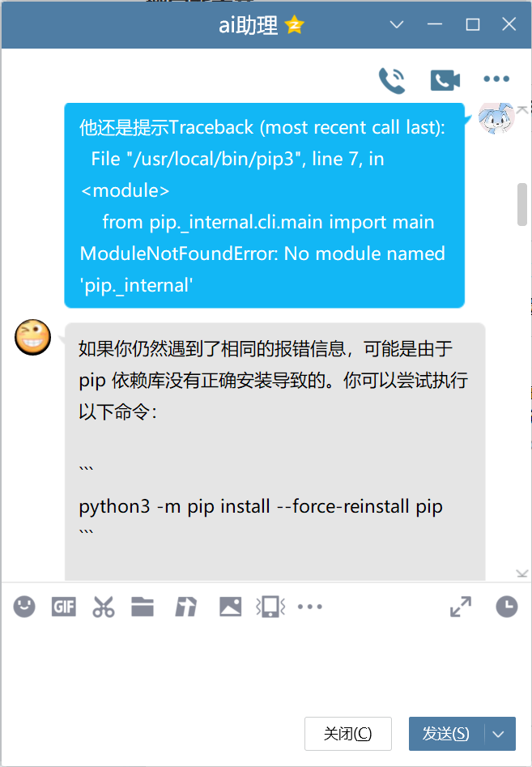Click the scroll down arrow in chat
Screen dimensions: 532x767
click(522, 573)
